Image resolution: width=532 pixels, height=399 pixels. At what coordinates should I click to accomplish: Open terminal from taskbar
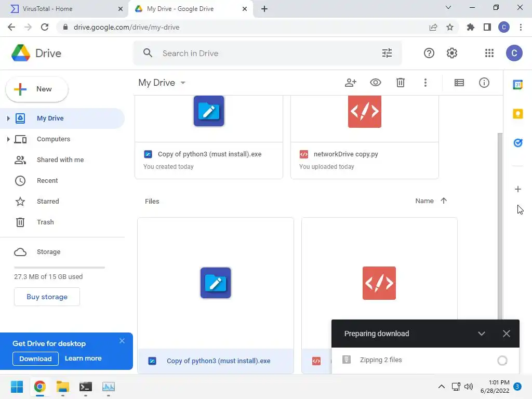click(x=86, y=387)
